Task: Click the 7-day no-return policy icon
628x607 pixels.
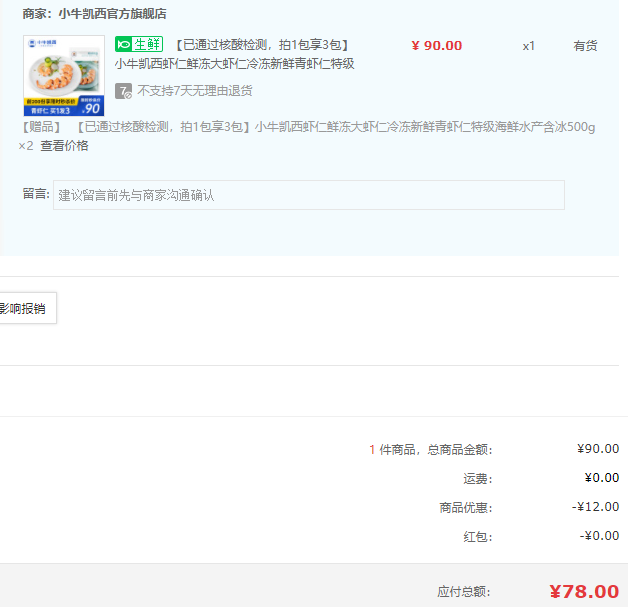Action: (123, 91)
